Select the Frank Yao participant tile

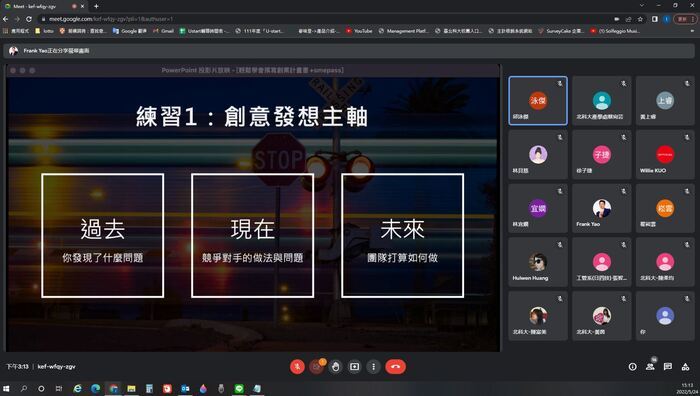pos(601,208)
